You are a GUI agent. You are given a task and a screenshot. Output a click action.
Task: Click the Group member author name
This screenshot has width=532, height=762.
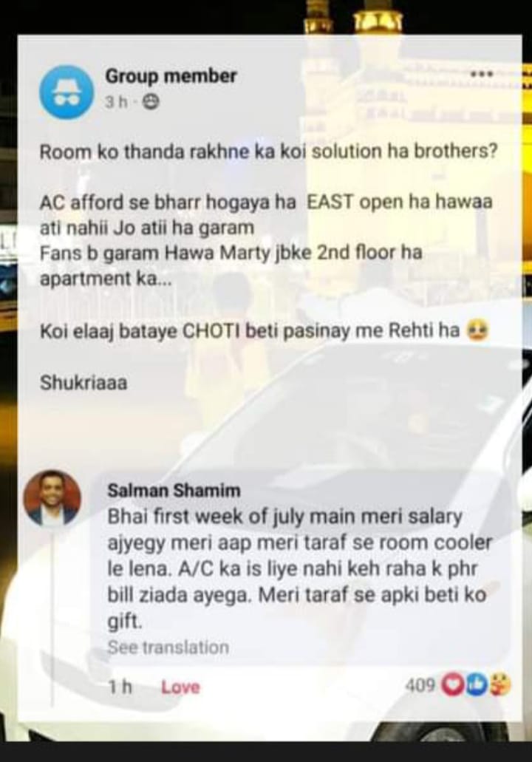[x=171, y=76]
